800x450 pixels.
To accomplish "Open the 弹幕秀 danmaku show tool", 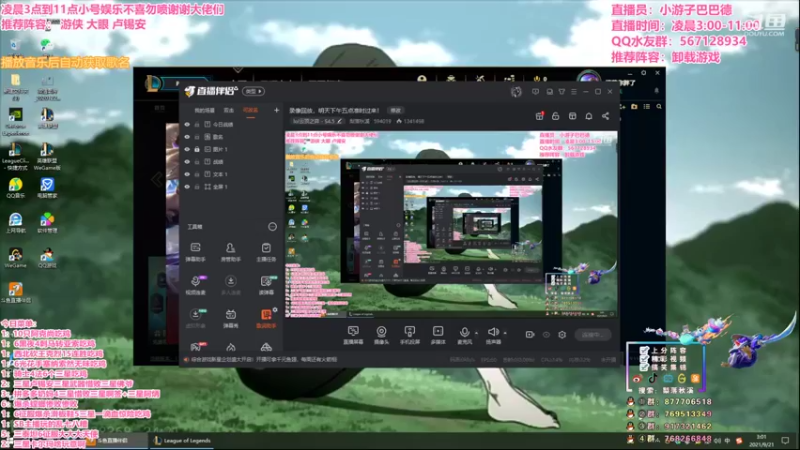I will pyautogui.click(x=231, y=318).
